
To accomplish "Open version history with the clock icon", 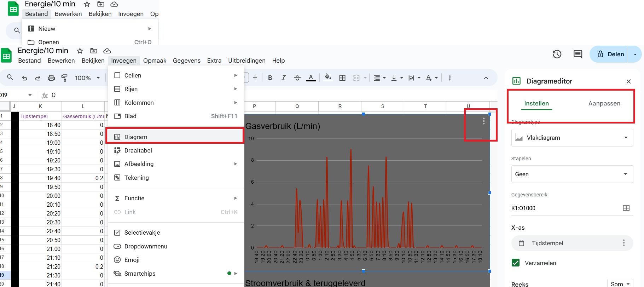I will click(x=557, y=54).
